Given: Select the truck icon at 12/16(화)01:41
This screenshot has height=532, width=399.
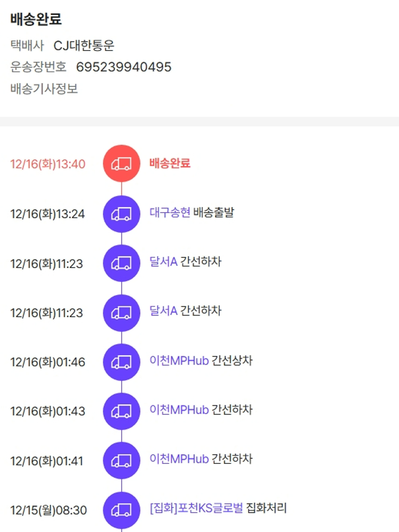Looking at the screenshot, I should pyautogui.click(x=121, y=461).
